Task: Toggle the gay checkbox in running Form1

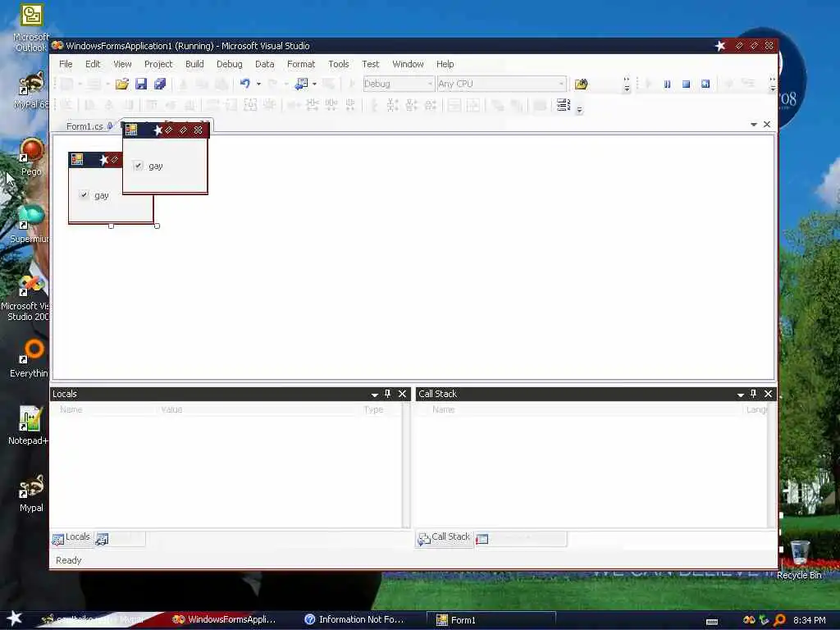Action: point(138,166)
